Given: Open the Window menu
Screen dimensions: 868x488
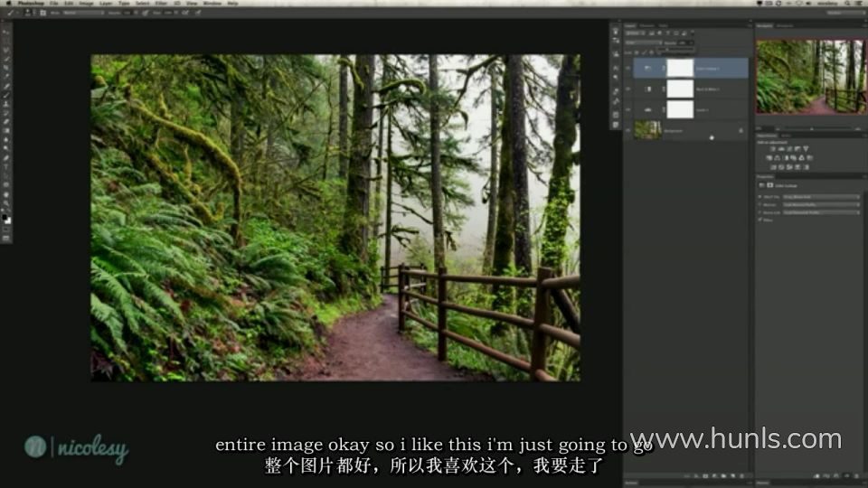Looking at the screenshot, I should tap(212, 4).
